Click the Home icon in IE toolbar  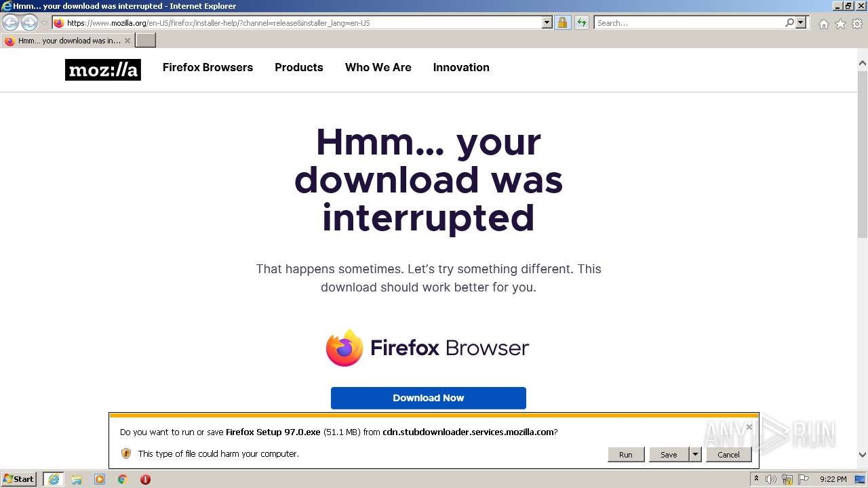[823, 24]
